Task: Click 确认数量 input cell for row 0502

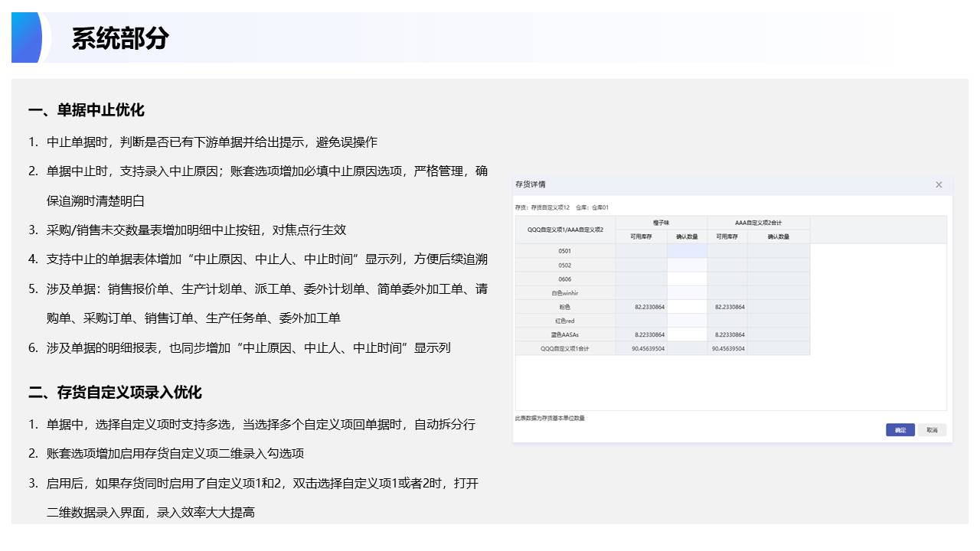Action: (687, 265)
